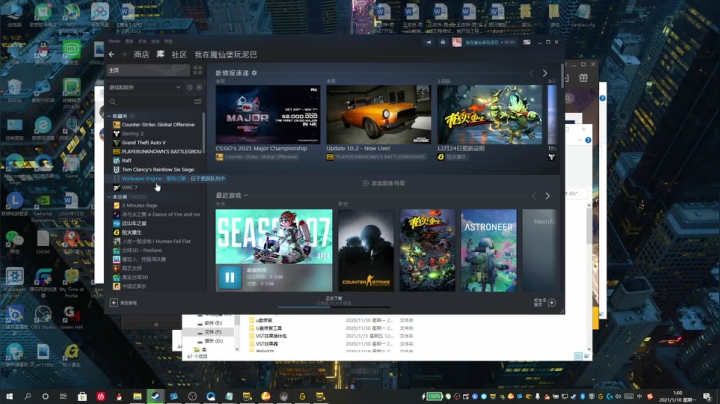Click the ready-to-play filter icon

[x=199, y=87]
